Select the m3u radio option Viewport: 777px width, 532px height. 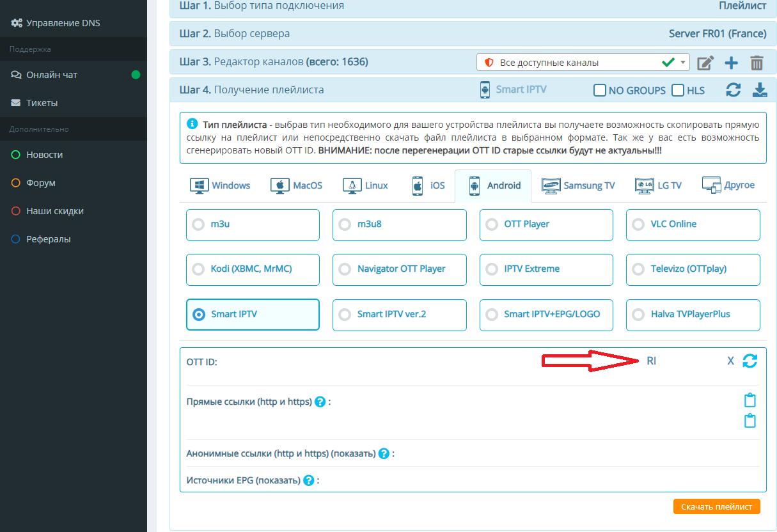[253, 224]
